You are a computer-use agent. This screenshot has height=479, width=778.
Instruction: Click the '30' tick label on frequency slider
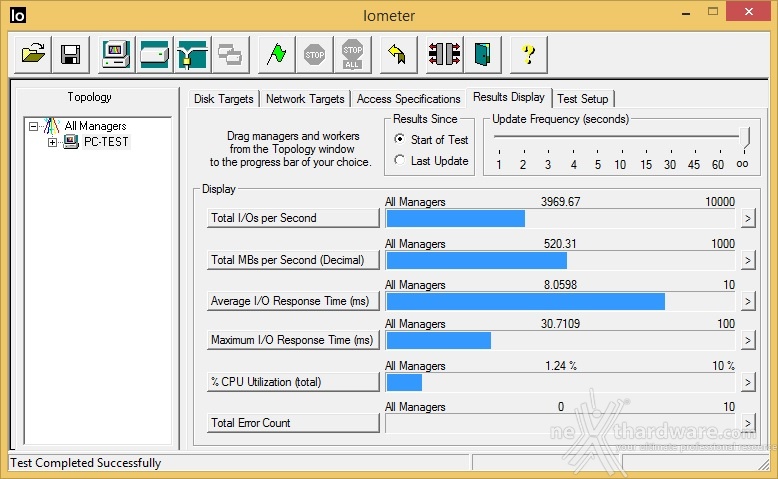(670, 165)
